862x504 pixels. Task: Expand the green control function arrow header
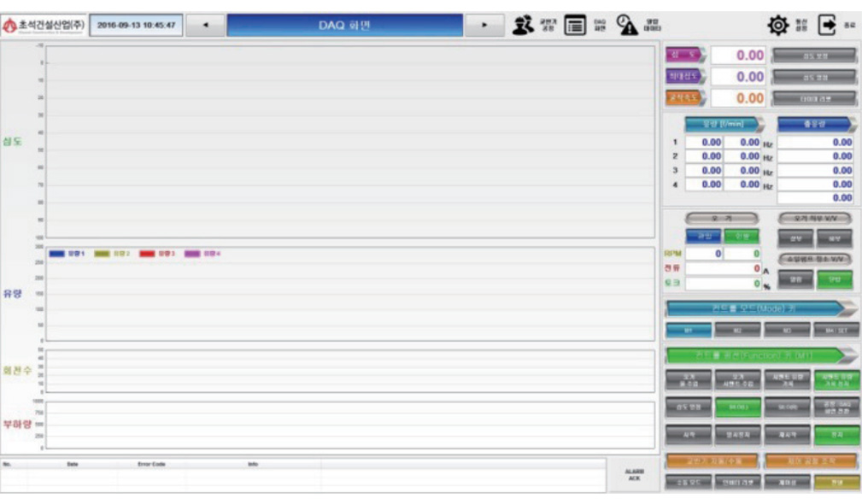click(x=761, y=354)
